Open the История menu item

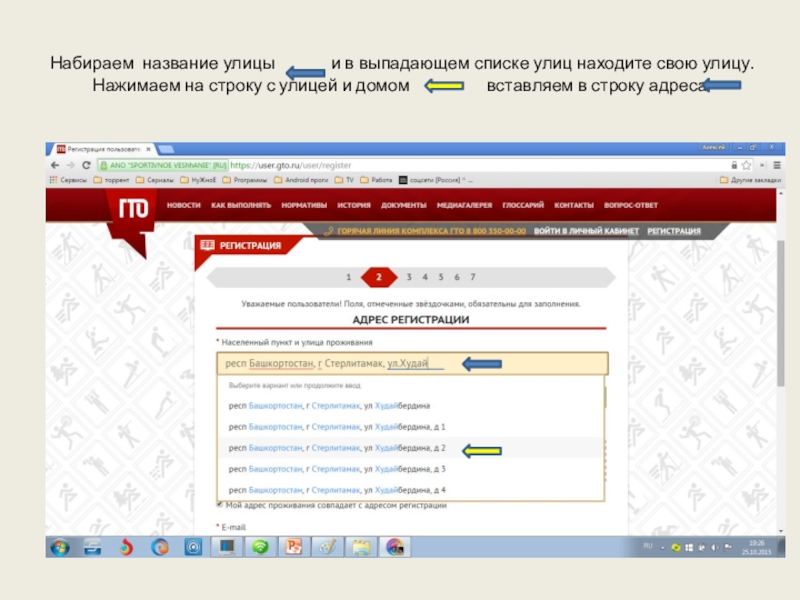coord(354,205)
